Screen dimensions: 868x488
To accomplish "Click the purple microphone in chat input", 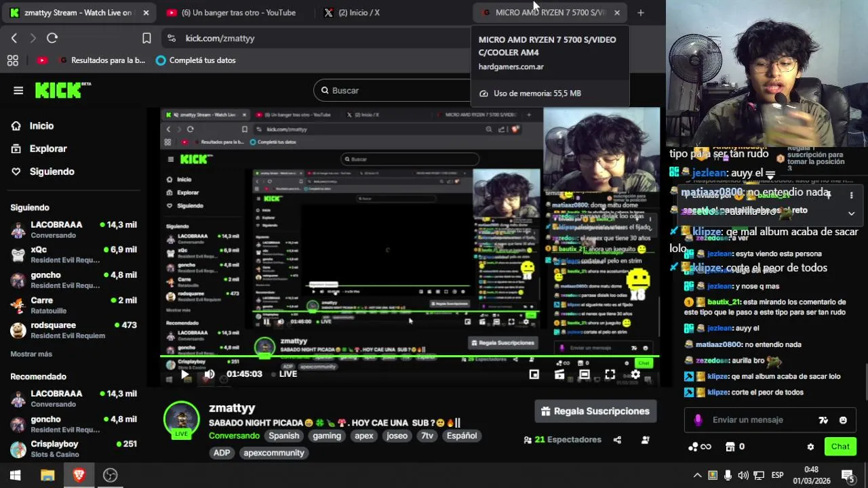I will (698, 420).
